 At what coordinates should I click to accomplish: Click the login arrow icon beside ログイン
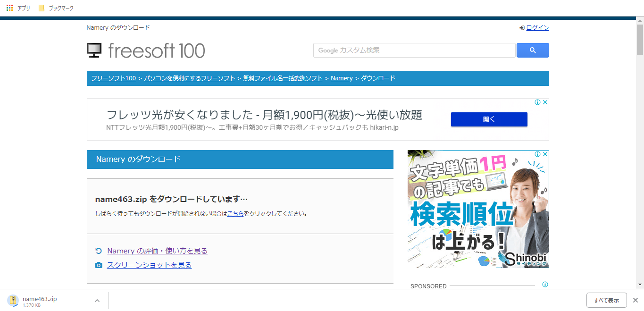click(x=522, y=28)
